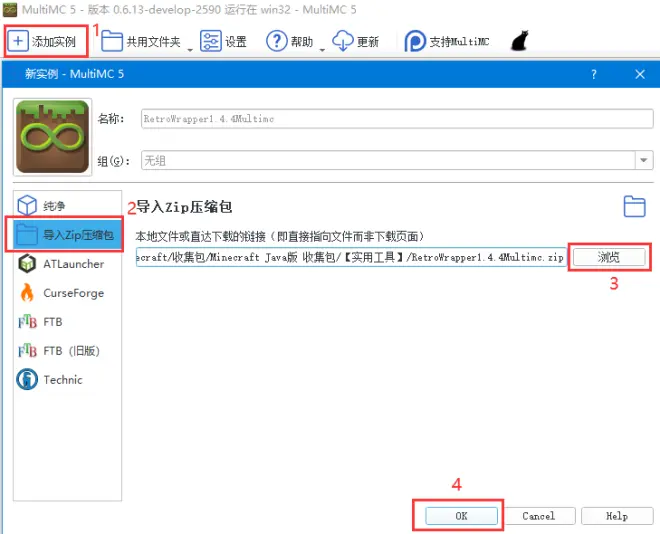Select FTB (旧版) legacy entry
The height and width of the screenshot is (534, 660).
point(67,351)
